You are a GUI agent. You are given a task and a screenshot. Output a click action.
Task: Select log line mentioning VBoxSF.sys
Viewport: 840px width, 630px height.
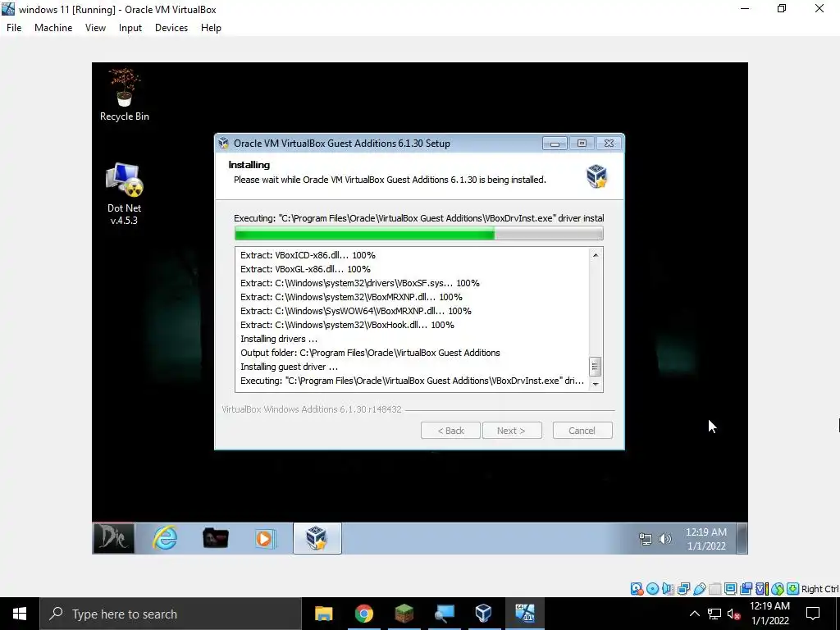360,283
